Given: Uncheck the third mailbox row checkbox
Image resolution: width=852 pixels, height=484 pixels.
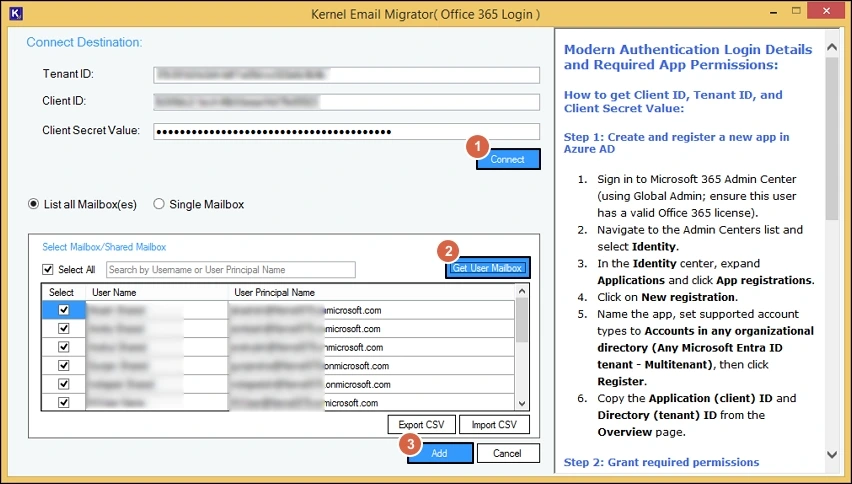Looking at the screenshot, I should 64,347.
